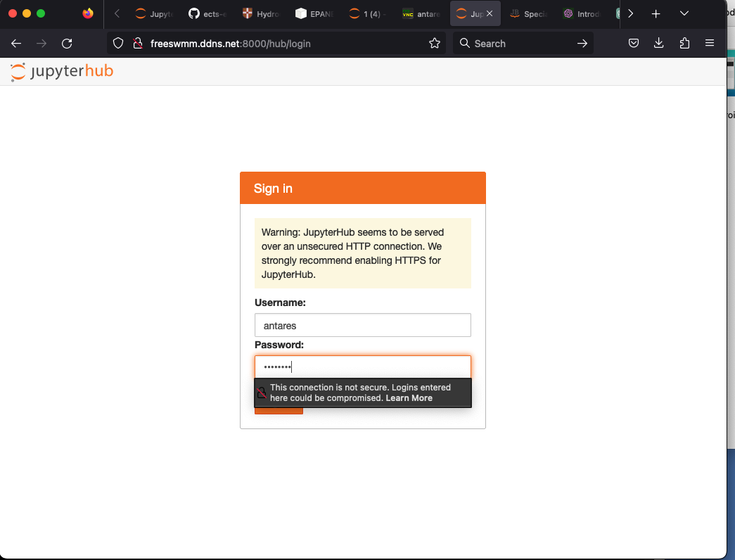Screen dimensions: 735x560
Task: Switch to the first Jupyter tab
Action: (x=154, y=14)
